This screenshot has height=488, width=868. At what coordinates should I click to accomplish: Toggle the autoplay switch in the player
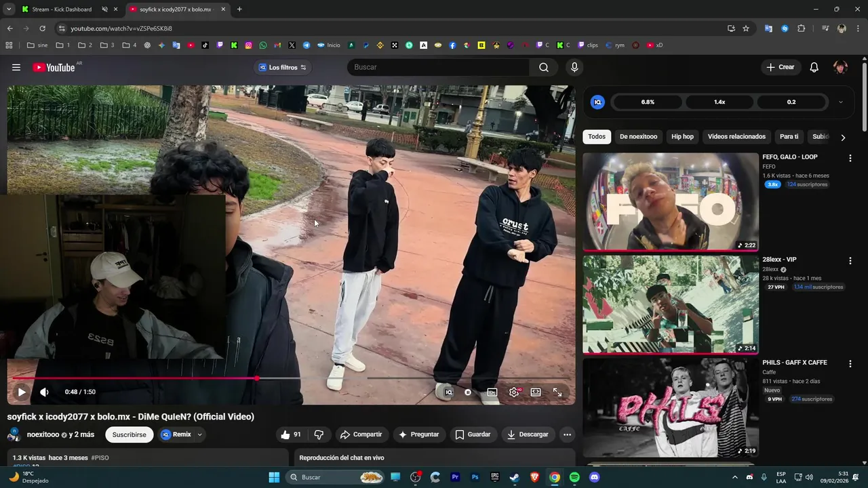(x=468, y=392)
